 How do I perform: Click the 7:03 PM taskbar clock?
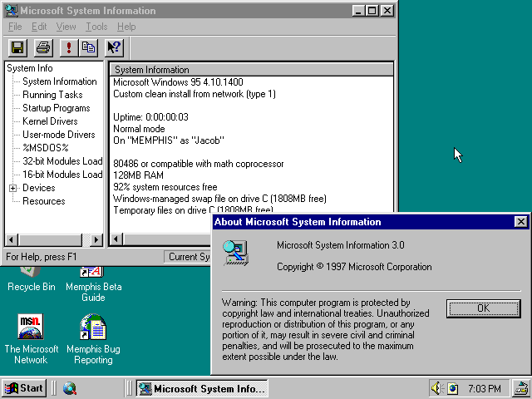(485, 388)
